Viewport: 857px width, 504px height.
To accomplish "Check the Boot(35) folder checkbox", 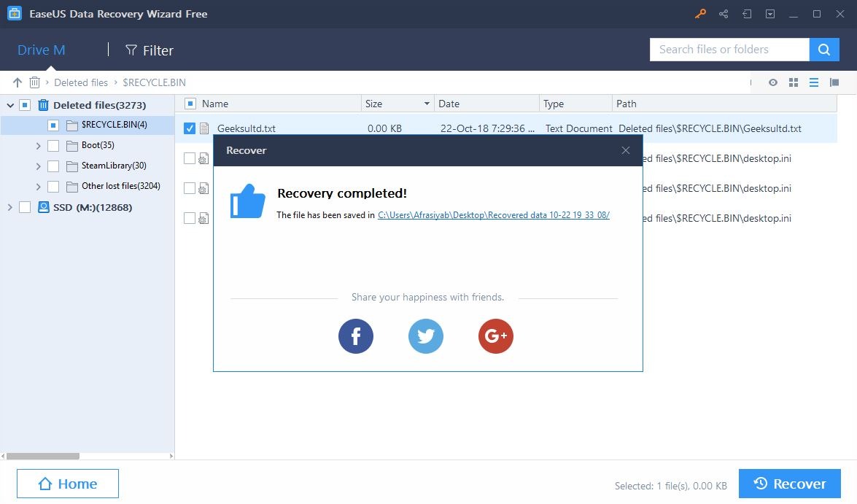I will click(53, 145).
